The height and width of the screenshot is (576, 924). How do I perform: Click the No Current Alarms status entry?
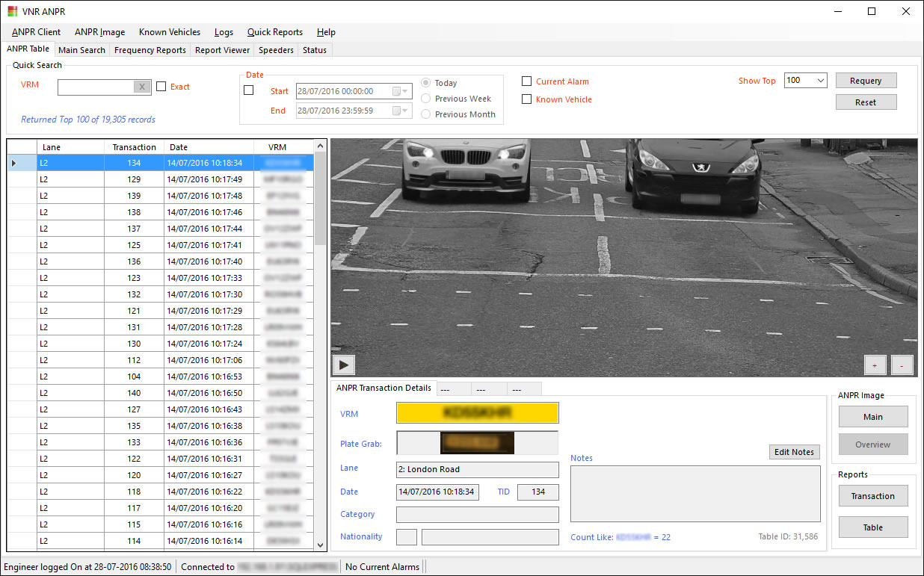(382, 567)
